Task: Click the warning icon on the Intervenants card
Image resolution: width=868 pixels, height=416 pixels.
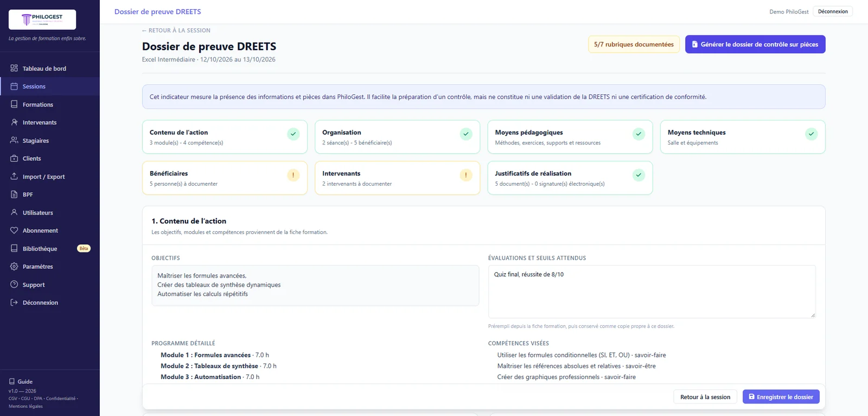Action: (466, 175)
